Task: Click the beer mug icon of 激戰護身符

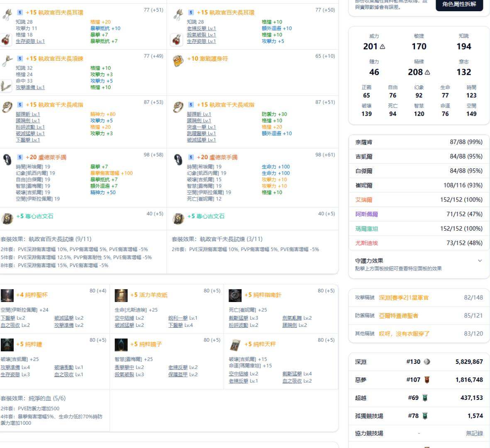Action: coord(178,61)
